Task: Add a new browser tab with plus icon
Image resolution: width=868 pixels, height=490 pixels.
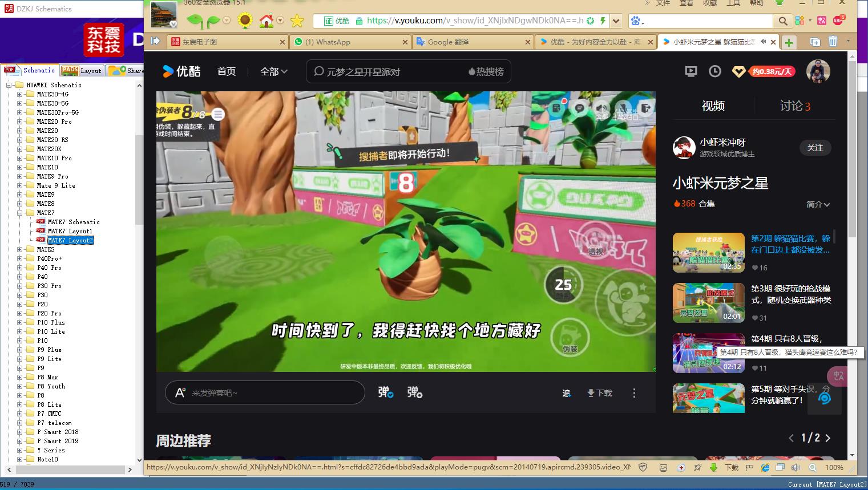Action: 789,42
